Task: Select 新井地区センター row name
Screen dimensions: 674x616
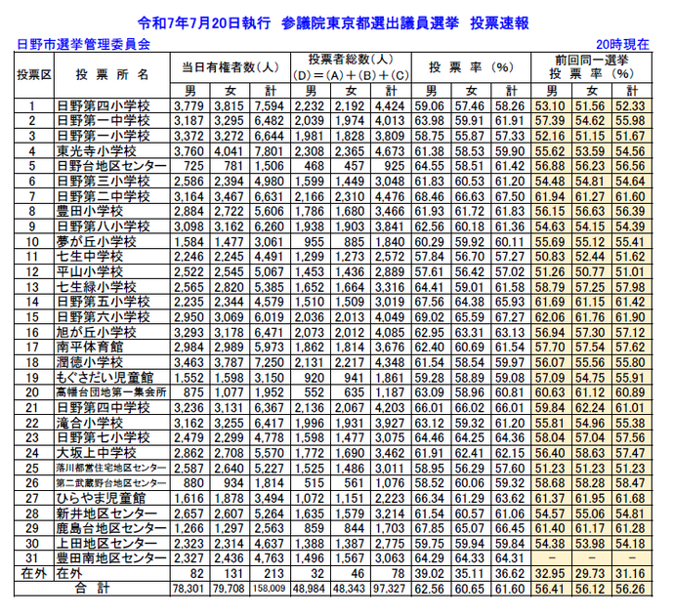Action: (x=106, y=513)
